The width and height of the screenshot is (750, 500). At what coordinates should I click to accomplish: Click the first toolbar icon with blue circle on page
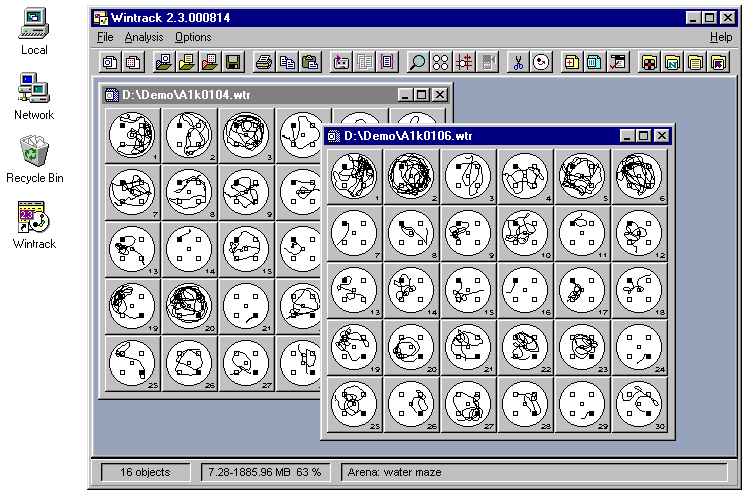point(110,62)
